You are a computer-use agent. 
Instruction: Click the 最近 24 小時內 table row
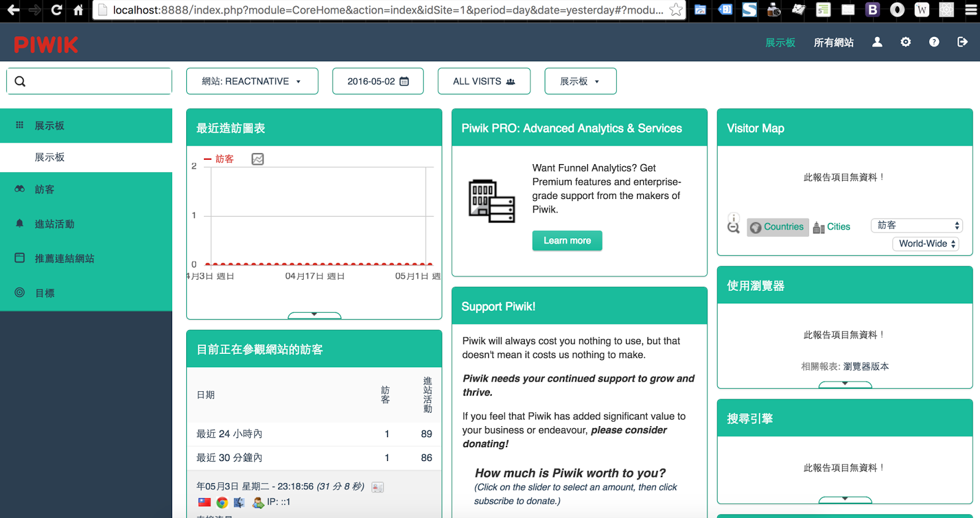click(314, 434)
